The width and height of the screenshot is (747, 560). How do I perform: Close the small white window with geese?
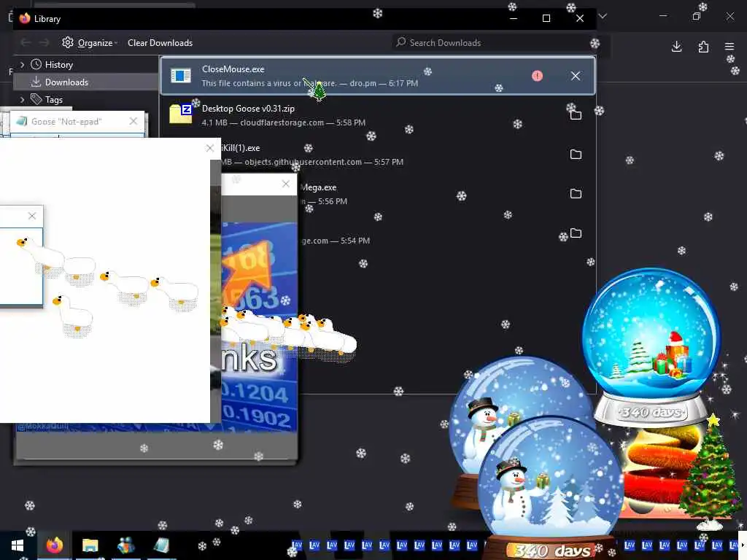(32, 216)
